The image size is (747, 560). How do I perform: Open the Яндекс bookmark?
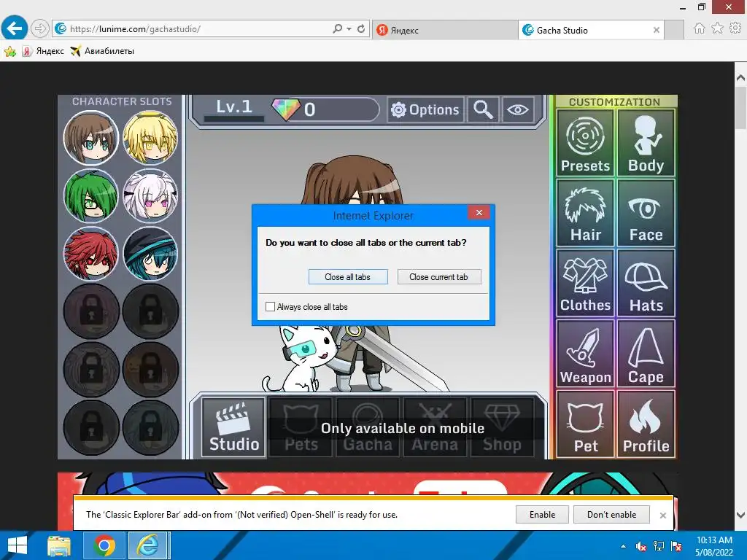pyautogui.click(x=43, y=51)
